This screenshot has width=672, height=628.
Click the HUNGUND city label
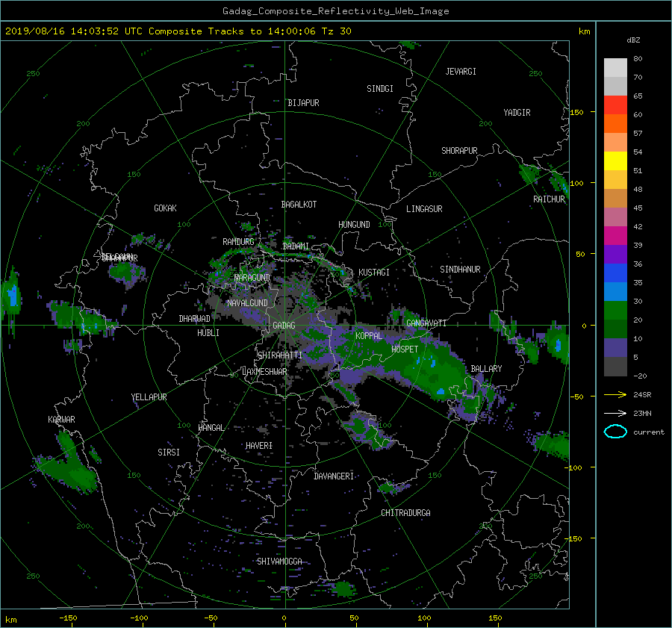point(354,225)
